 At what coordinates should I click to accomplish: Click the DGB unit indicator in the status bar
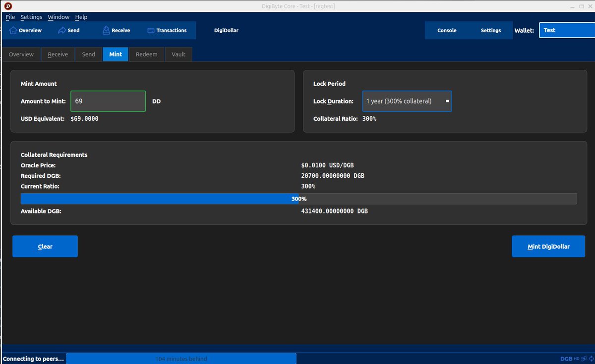pyautogui.click(x=566, y=359)
